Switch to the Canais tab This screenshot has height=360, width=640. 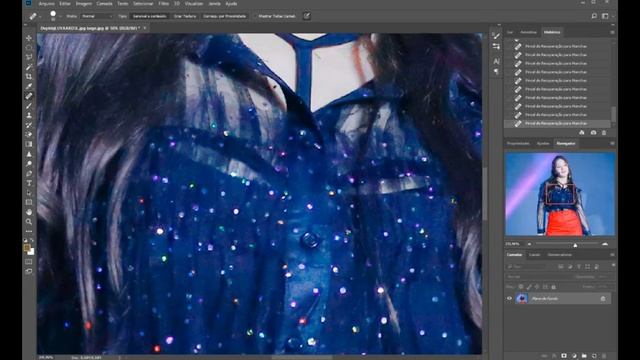[534, 255]
